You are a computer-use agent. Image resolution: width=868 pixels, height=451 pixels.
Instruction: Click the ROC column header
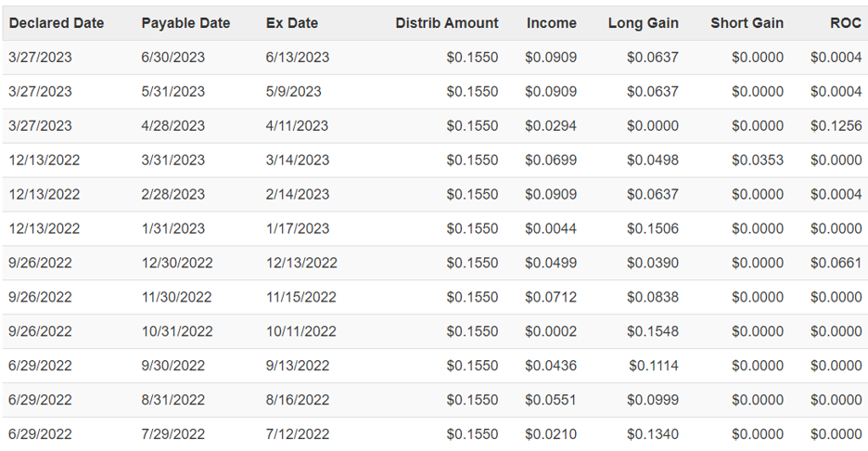pos(846,23)
